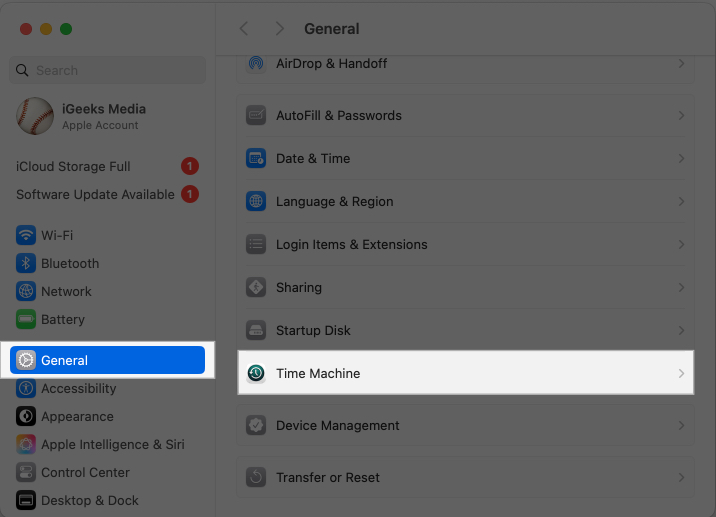Open the Wi-Fi icon in sidebar
Screen dimensions: 716x517
tap(26, 236)
